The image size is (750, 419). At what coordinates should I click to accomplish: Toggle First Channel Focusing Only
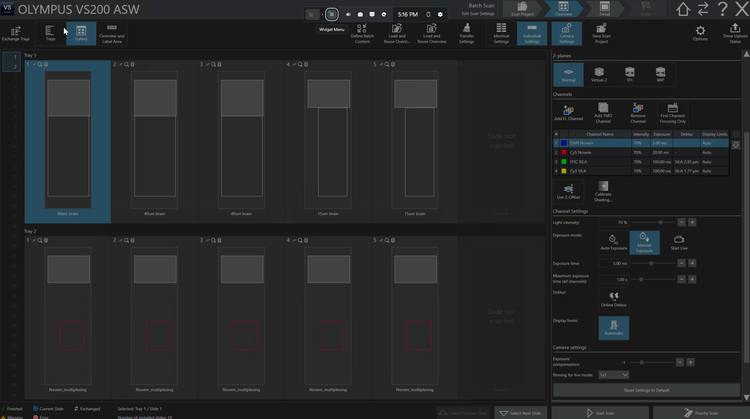point(673,108)
